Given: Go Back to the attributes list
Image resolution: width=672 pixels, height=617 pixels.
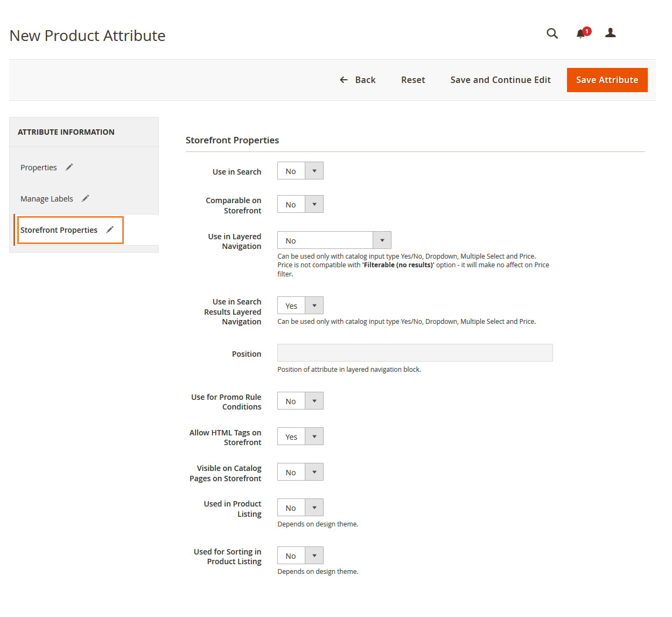Looking at the screenshot, I should [x=358, y=80].
